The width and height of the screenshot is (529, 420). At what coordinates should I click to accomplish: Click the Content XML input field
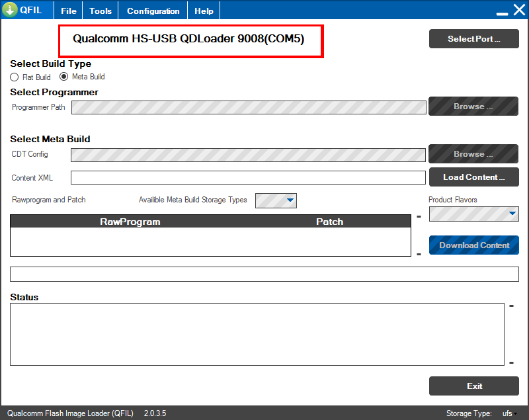(248, 177)
